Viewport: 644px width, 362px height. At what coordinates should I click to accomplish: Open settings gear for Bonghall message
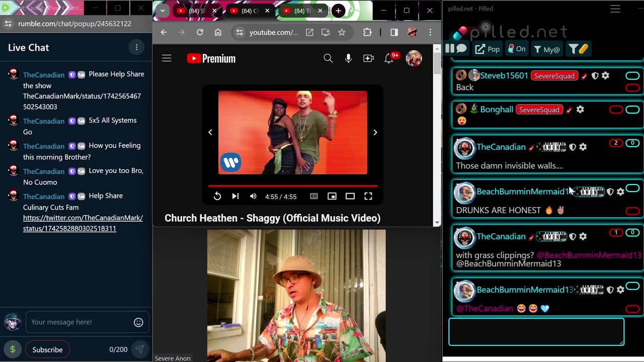point(580,109)
